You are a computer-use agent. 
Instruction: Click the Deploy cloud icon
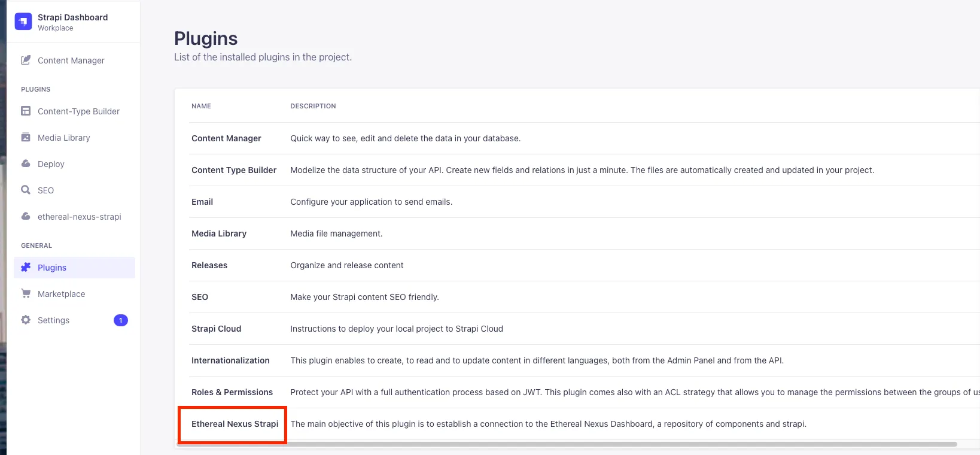pyautogui.click(x=26, y=164)
